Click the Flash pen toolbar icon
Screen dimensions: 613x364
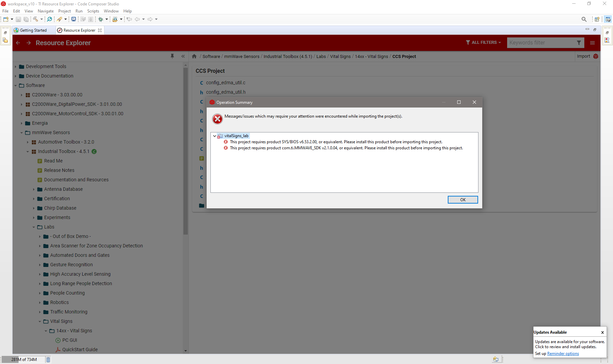[x=59, y=19]
